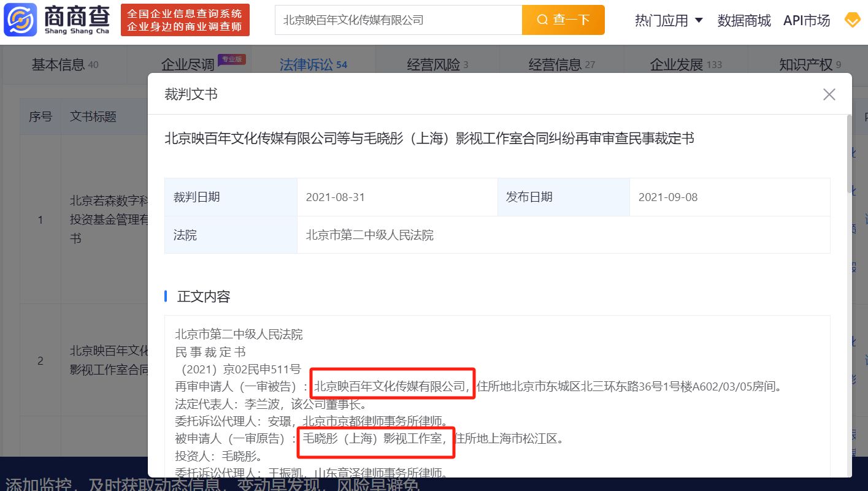Click the orange VIP diamond icon
The height and width of the screenshot is (491, 868).
853,20
